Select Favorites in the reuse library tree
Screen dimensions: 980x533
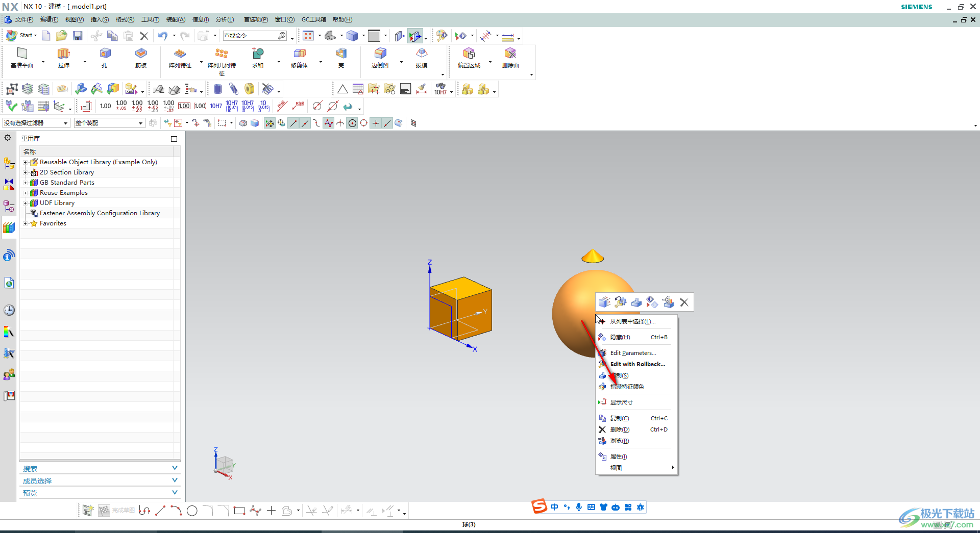click(53, 223)
